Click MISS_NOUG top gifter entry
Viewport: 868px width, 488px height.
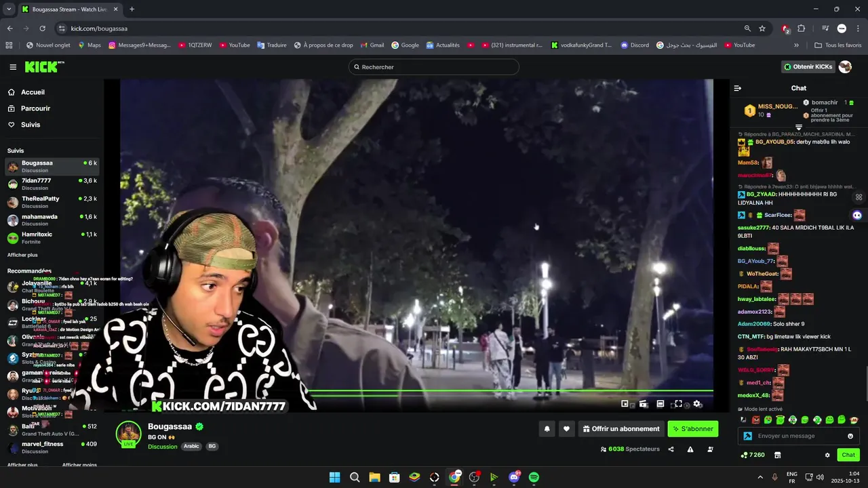[x=771, y=110]
